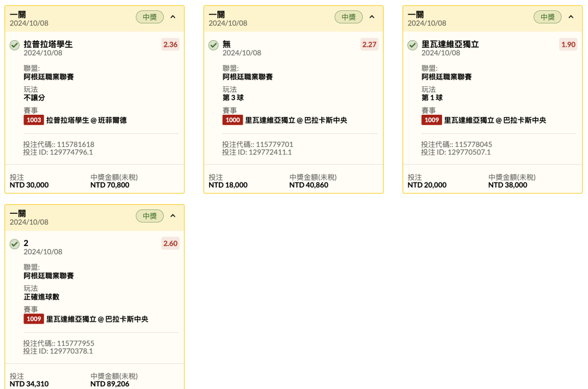Click the 1.90 odds badge

click(x=568, y=45)
